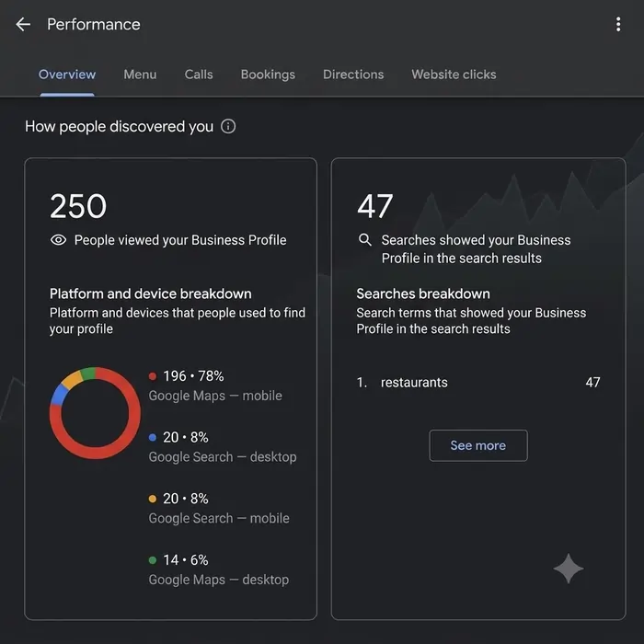The image size is (644, 644).
Task: Click "Google Search — mobile" label
Action: [219, 518]
